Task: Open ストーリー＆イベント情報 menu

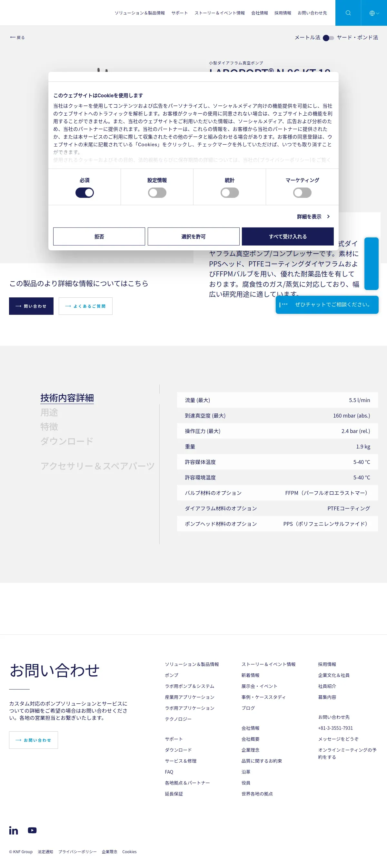Action: (220, 13)
